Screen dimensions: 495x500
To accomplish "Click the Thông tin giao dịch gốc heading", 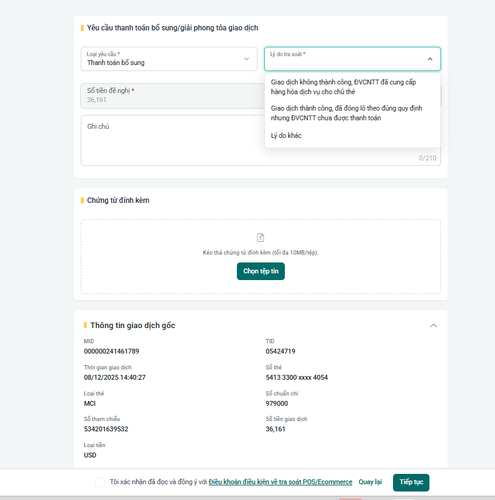I will click(133, 325).
